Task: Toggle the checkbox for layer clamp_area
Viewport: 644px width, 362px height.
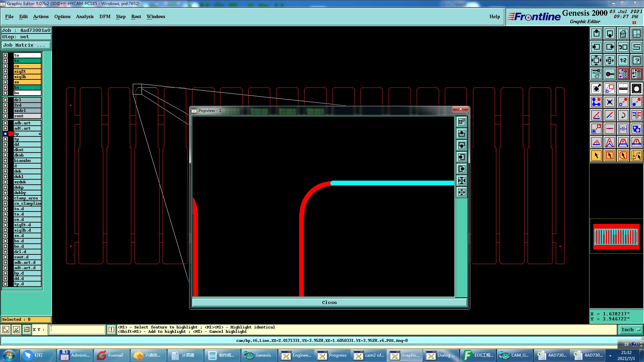Action: tap(5, 198)
